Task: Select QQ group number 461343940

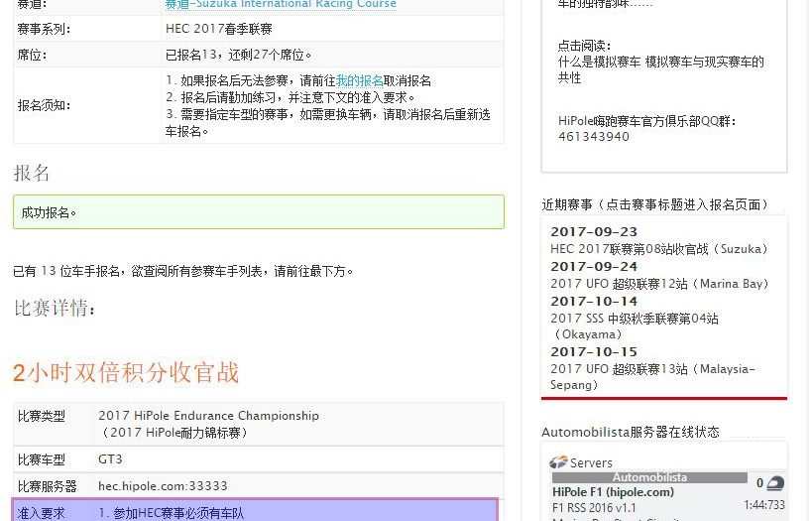Action: click(594, 137)
